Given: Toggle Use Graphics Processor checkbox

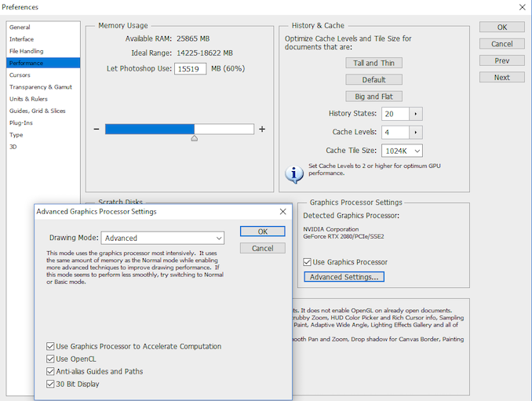Looking at the screenshot, I should (308, 262).
